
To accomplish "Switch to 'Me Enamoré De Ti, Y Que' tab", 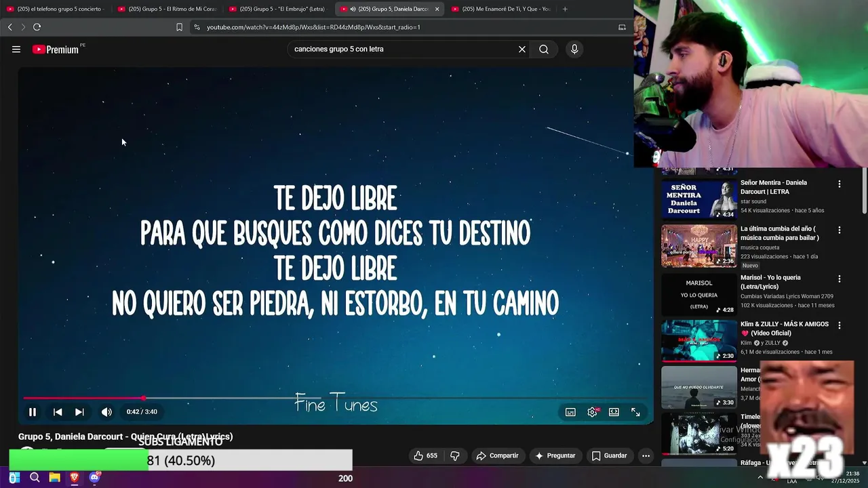I will click(x=502, y=9).
